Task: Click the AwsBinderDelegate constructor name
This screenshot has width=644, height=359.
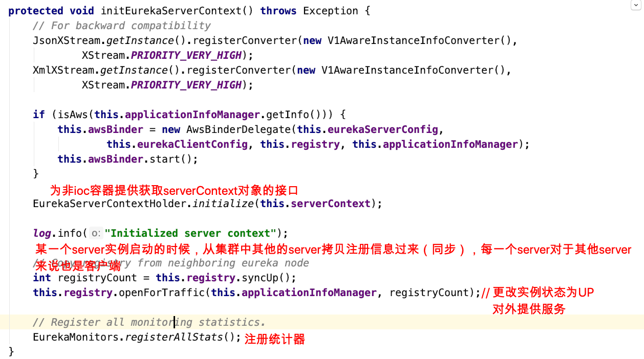Action: click(x=238, y=129)
